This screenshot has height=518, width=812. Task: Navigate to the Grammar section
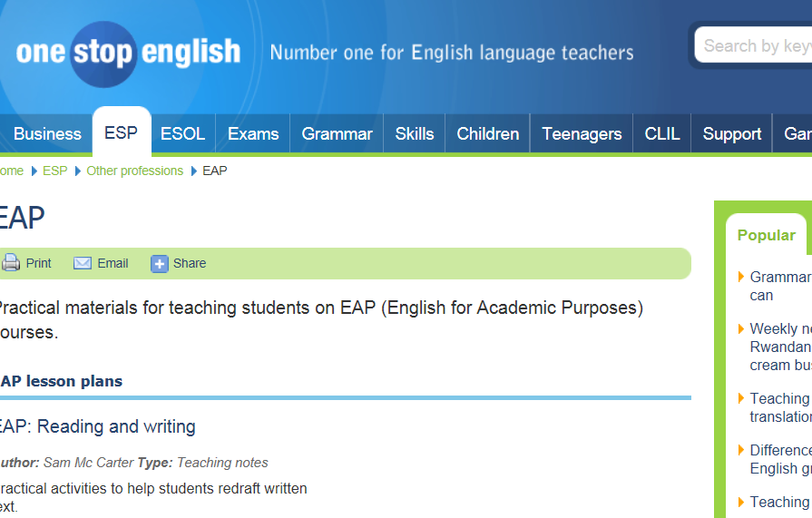(x=337, y=134)
